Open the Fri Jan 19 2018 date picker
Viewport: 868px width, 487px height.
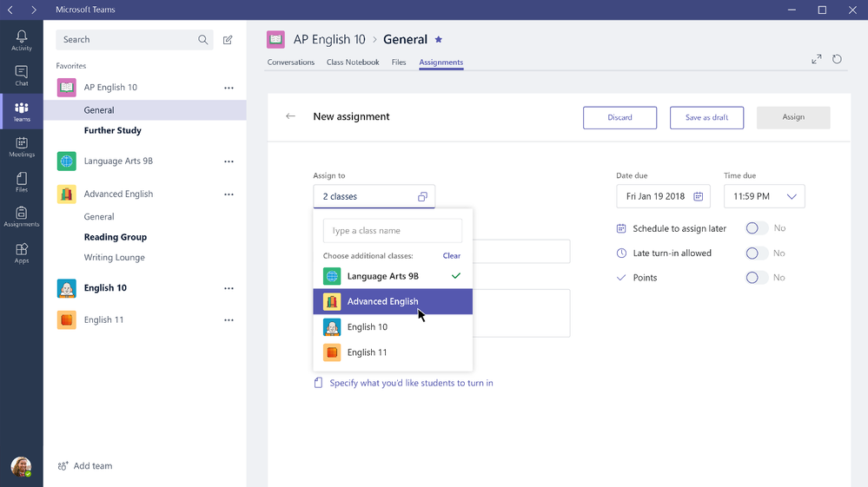click(663, 196)
